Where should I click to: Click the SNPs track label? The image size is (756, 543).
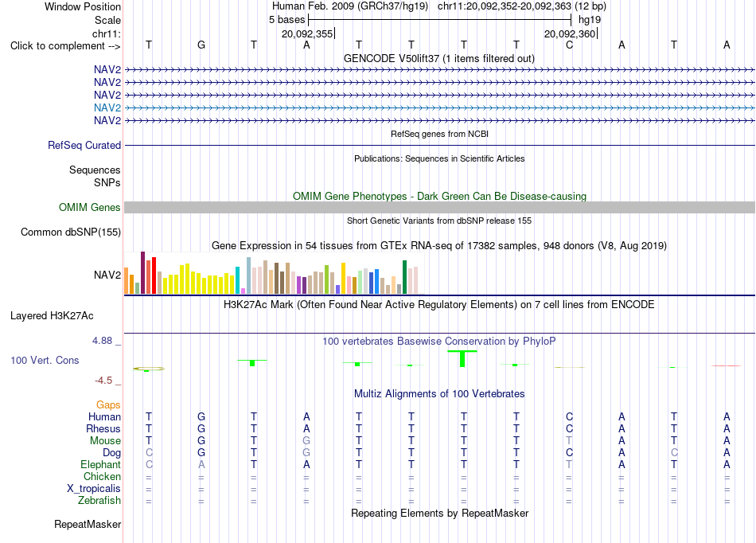coord(107,182)
